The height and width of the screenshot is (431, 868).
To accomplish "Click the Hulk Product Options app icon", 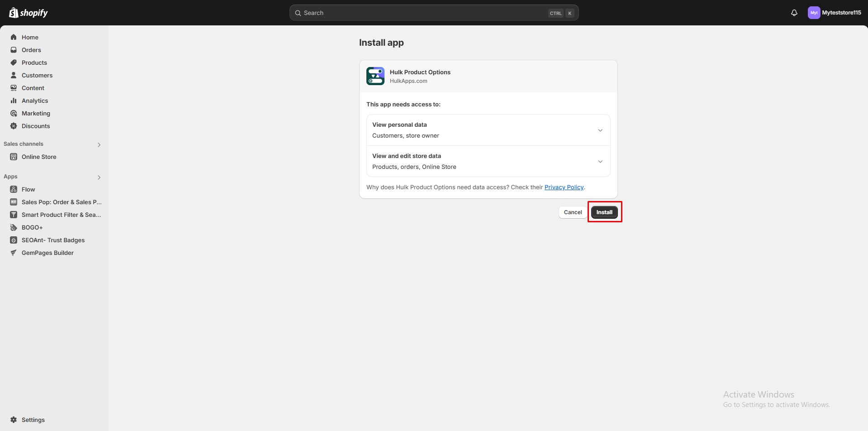I will pos(375,76).
